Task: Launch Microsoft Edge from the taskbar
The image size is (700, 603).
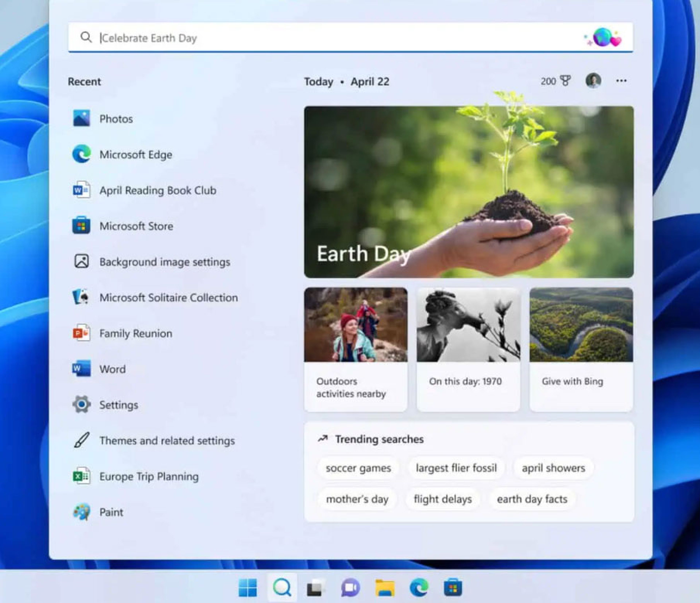Action: [x=419, y=588]
